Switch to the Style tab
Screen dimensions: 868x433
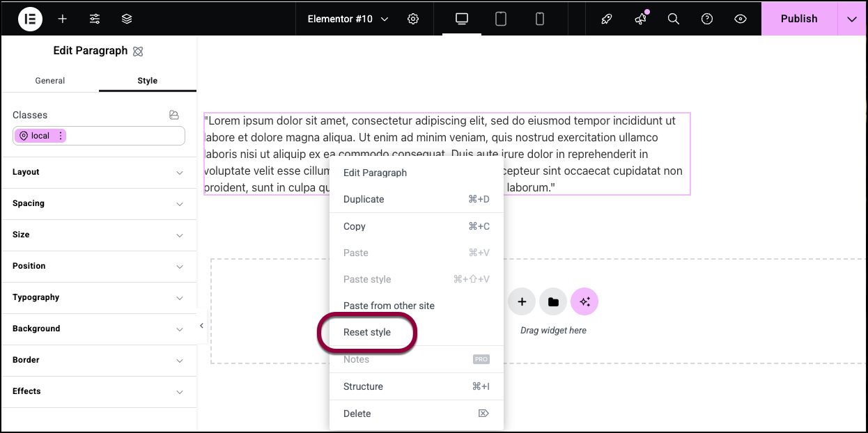[x=148, y=81]
